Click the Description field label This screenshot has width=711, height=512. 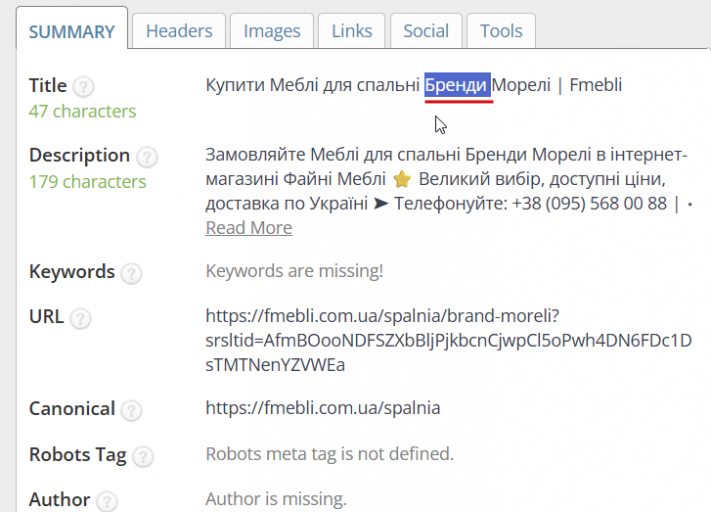(79, 155)
